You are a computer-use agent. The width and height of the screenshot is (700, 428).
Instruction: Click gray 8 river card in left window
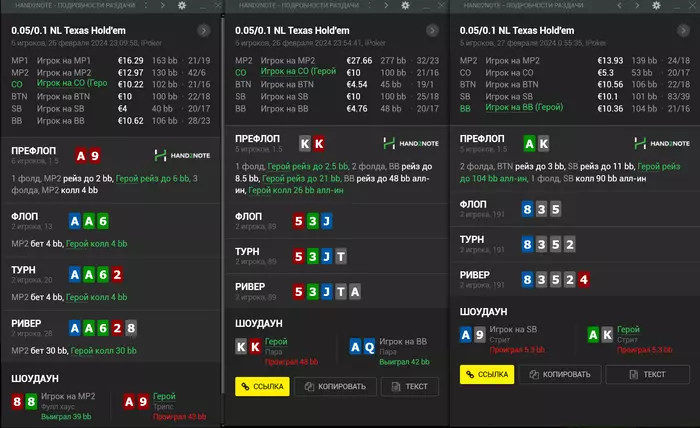pos(131,328)
